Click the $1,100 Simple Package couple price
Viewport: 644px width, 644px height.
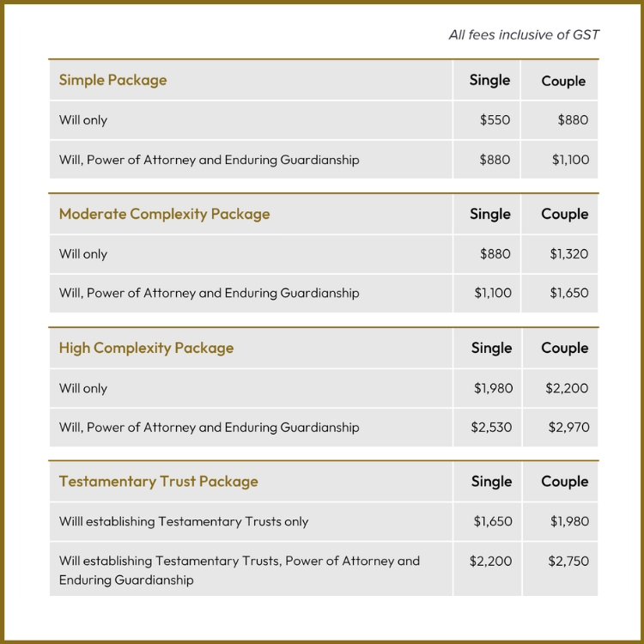coord(570,160)
